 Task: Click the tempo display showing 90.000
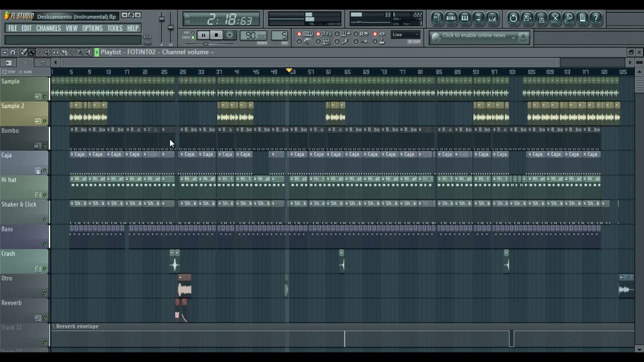(x=254, y=36)
